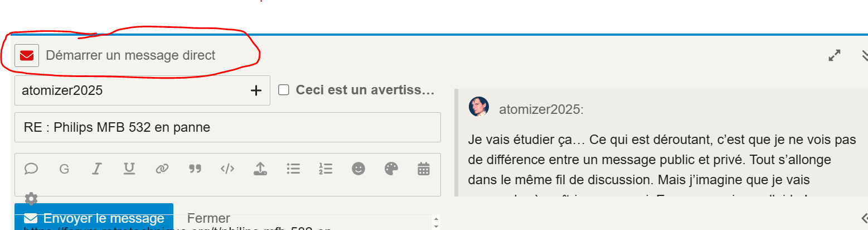This screenshot has height=230, width=868.
Task: Click the red envelope composer action icon
Action: point(27,55)
